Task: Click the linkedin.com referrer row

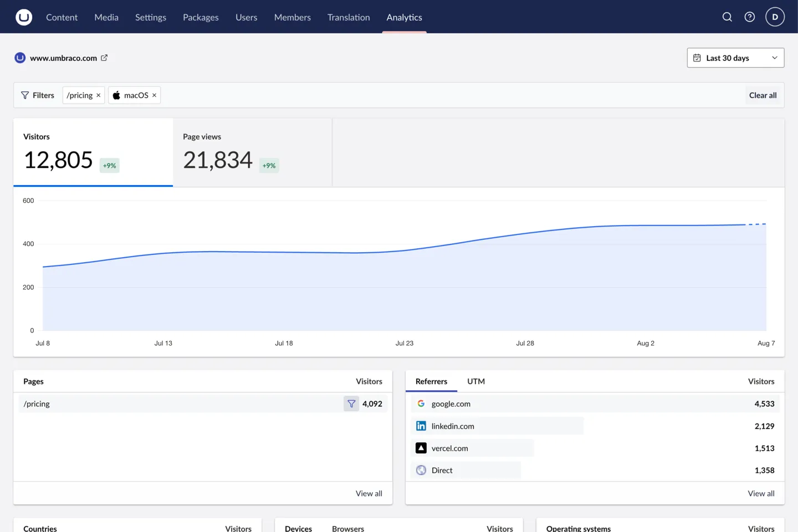Action: click(595, 426)
